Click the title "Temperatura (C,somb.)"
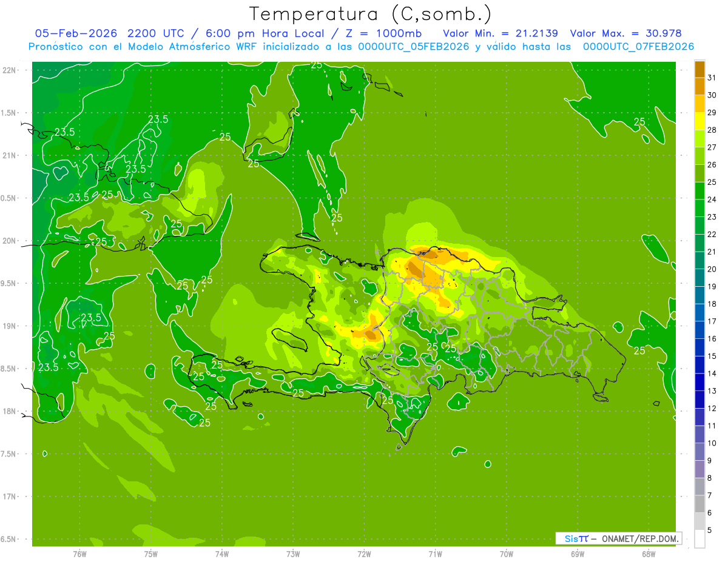Screen dimensions: 728x562 [371, 14]
